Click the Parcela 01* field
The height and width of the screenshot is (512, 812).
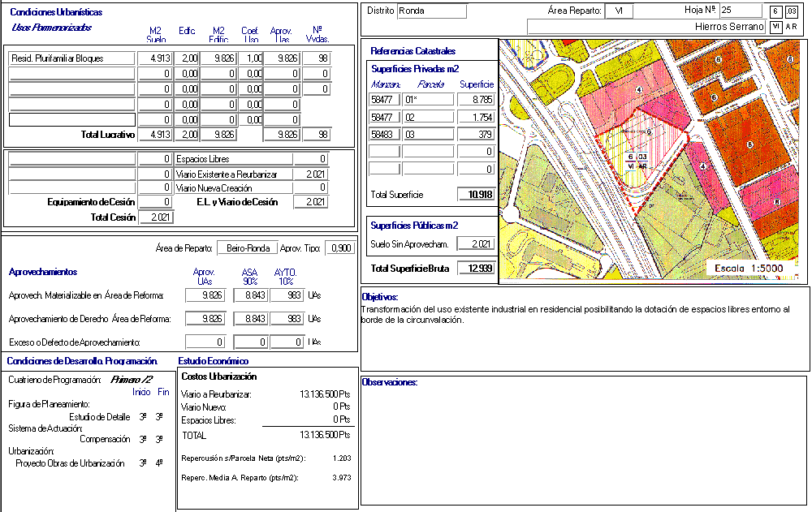427,100
